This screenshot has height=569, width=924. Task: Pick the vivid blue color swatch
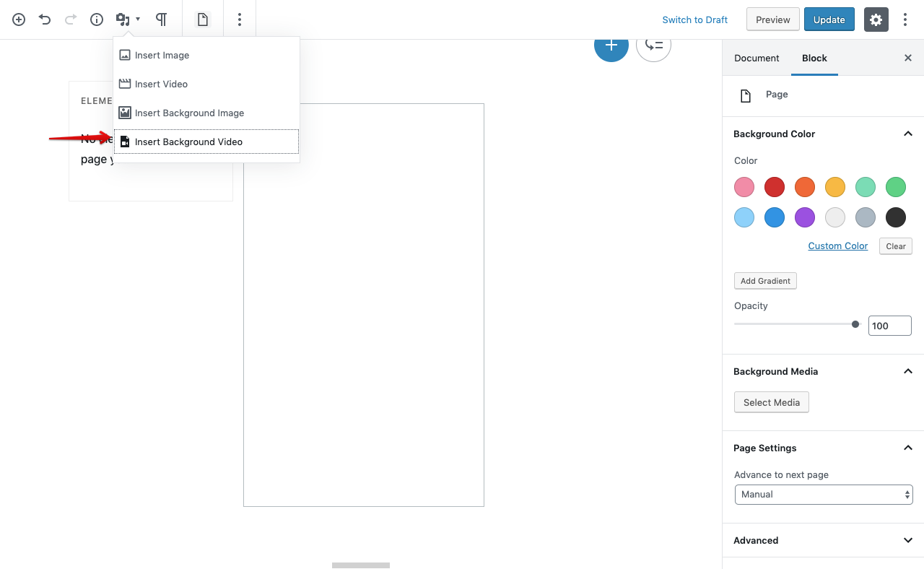pos(775,217)
